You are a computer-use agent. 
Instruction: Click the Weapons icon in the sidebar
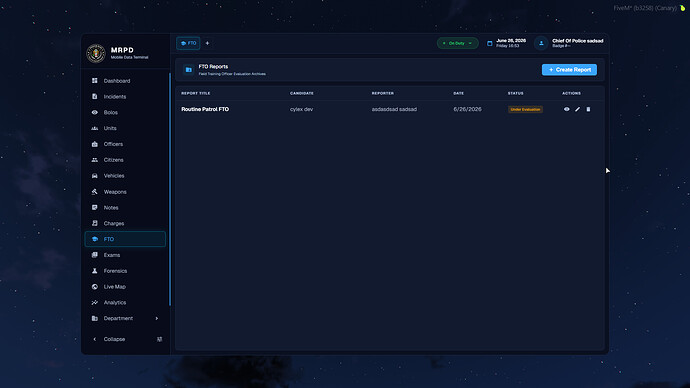(x=95, y=191)
